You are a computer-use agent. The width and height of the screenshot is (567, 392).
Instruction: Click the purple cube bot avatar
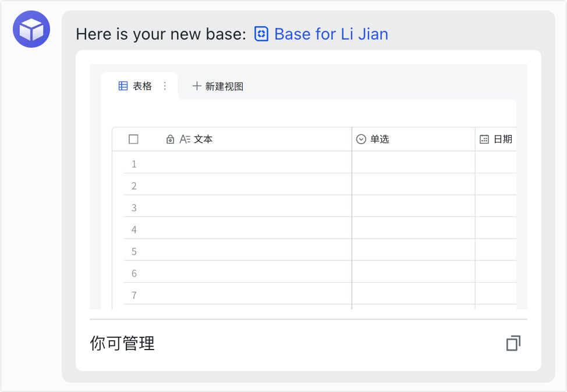tap(31, 29)
